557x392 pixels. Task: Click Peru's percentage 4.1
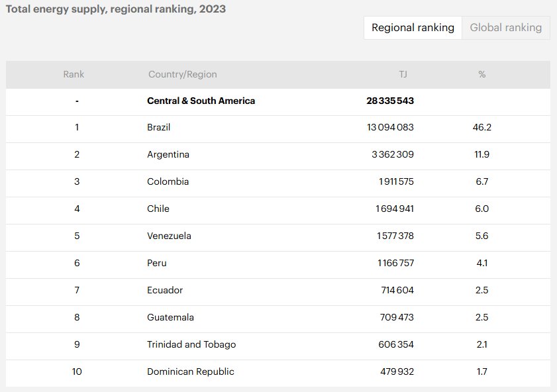click(x=482, y=263)
